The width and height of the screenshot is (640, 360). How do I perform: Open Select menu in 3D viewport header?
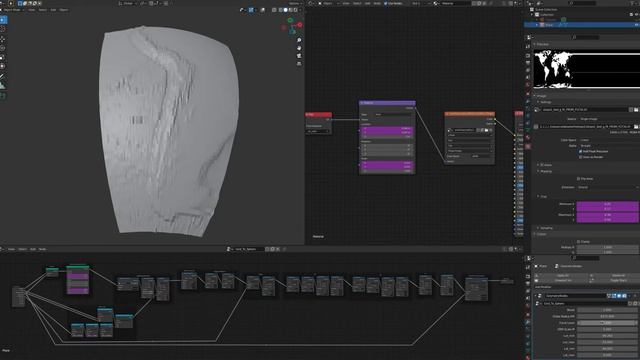(x=42, y=10)
